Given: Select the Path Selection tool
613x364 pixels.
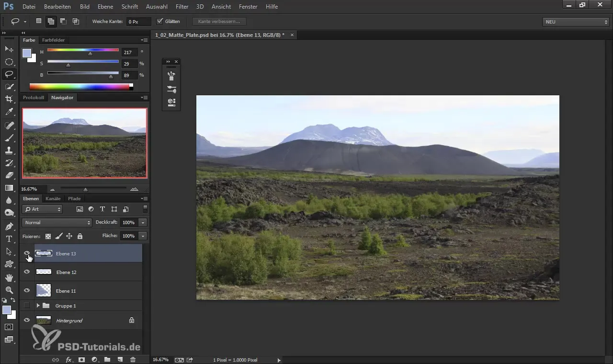Looking at the screenshot, I should click(9, 251).
